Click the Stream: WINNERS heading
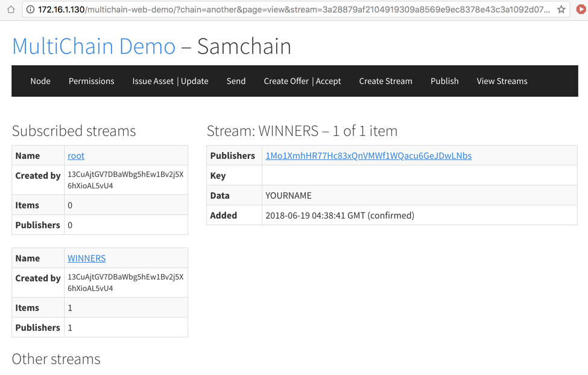Screen dimensions: 588x375 302,131
